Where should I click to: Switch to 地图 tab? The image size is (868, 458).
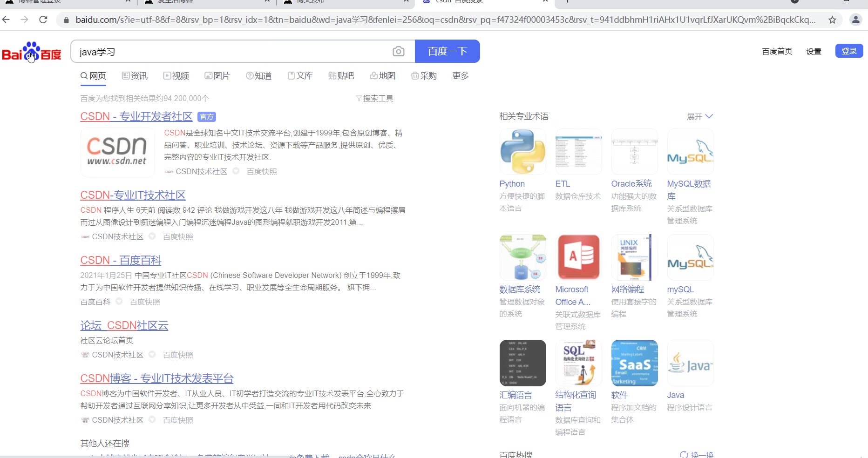click(383, 76)
